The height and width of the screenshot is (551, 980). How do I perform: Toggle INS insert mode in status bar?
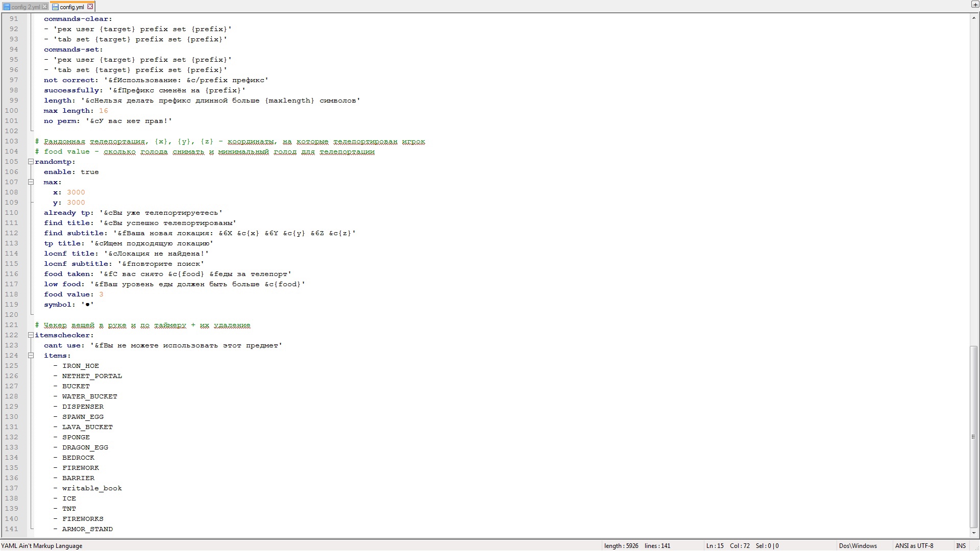(x=961, y=546)
